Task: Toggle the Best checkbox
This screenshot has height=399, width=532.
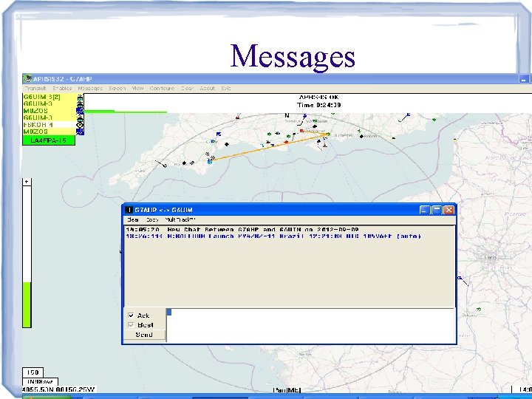Action: (131, 324)
